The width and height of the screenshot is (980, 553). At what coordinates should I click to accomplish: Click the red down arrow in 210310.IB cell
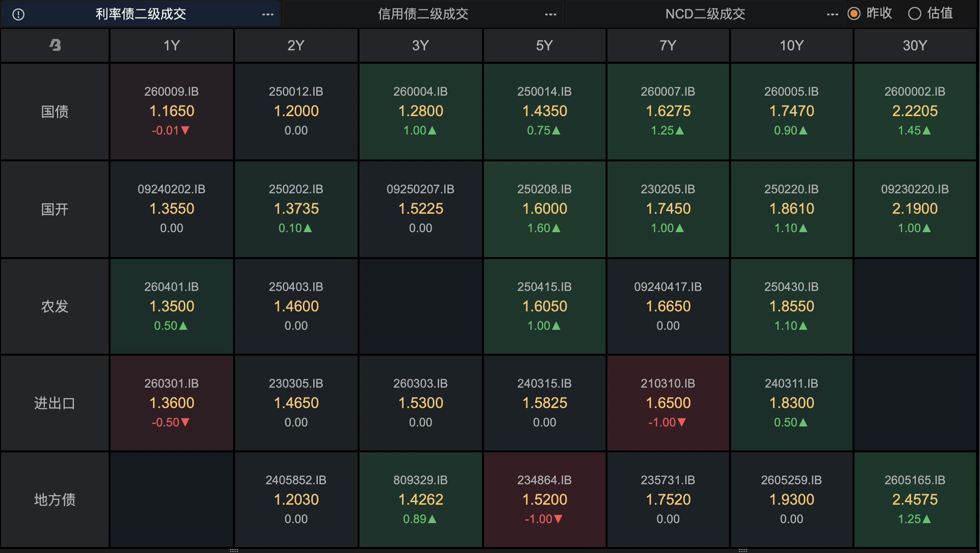(x=682, y=422)
